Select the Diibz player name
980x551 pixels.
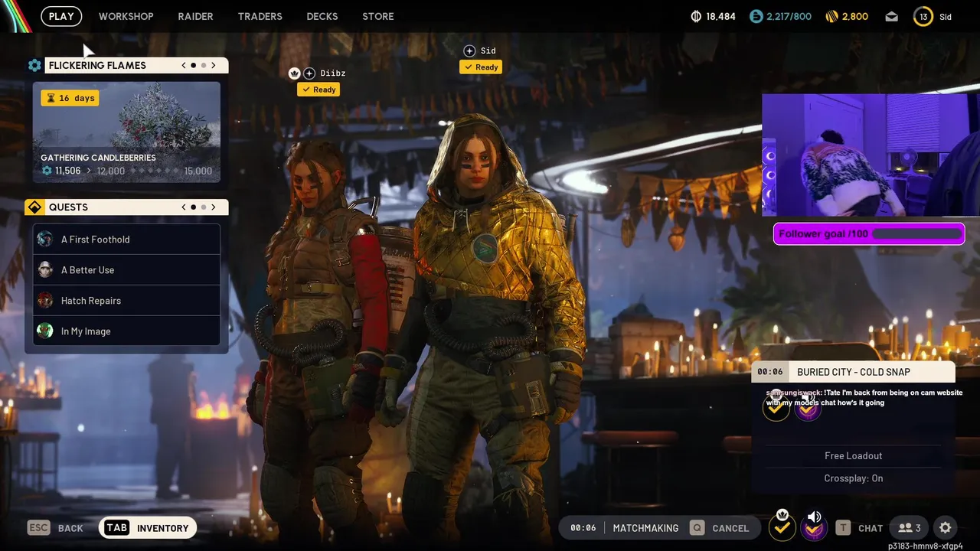click(333, 73)
